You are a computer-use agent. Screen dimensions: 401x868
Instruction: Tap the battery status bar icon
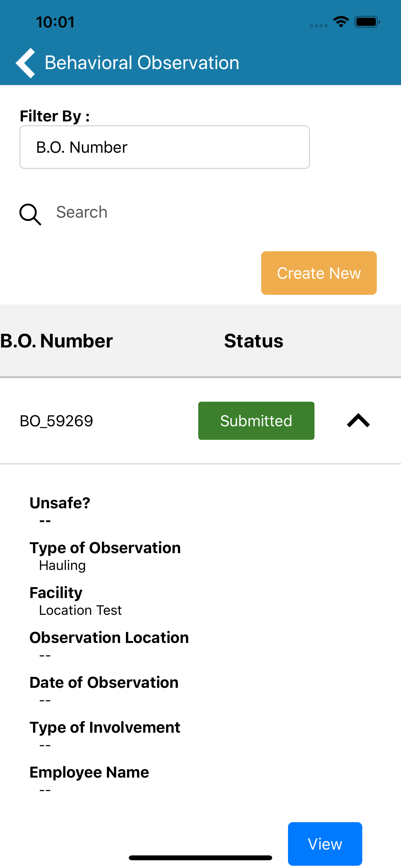coord(367,22)
